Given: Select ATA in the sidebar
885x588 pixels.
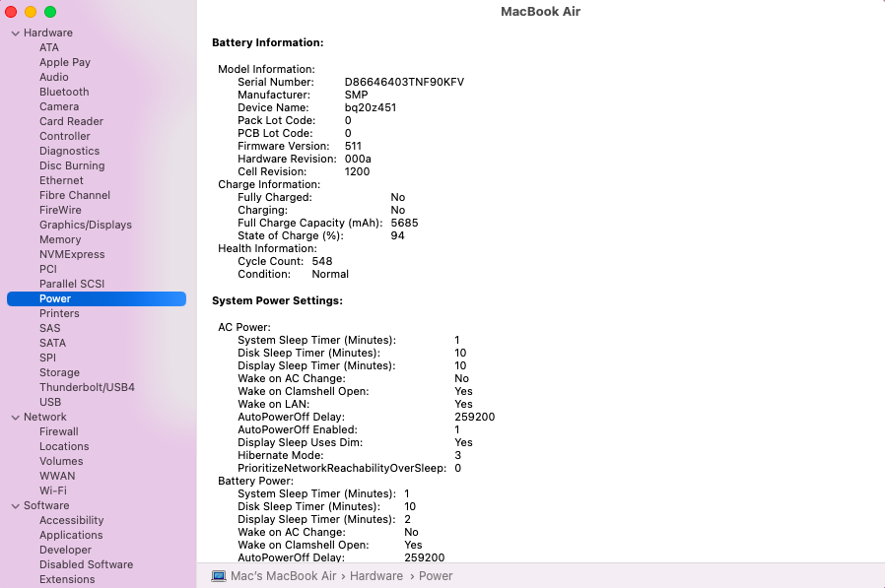Looking at the screenshot, I should 49,47.
